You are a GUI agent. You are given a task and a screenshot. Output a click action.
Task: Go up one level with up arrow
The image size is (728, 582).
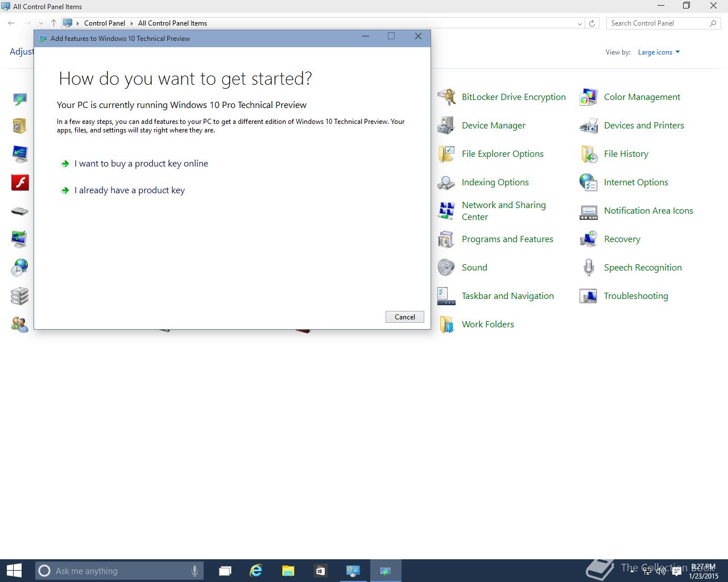point(53,23)
